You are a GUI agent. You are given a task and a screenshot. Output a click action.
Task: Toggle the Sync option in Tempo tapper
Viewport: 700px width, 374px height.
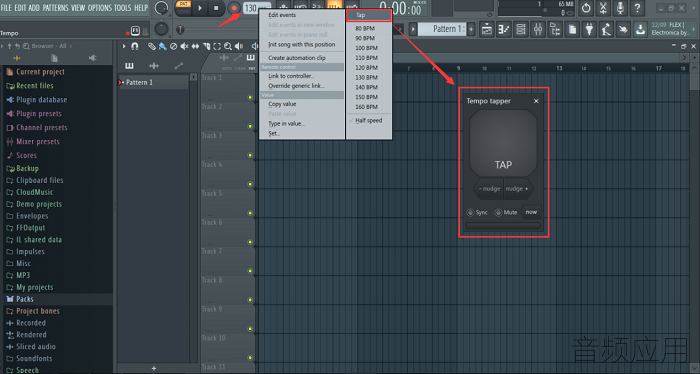477,212
